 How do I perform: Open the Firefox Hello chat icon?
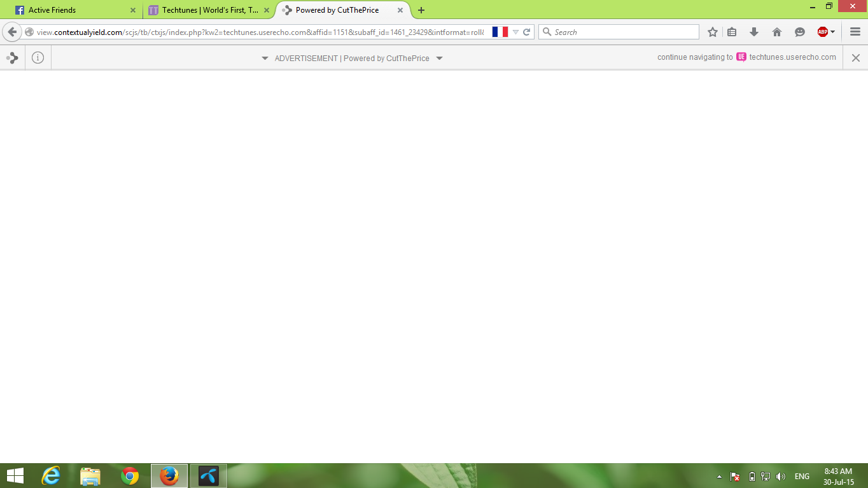coord(800,32)
